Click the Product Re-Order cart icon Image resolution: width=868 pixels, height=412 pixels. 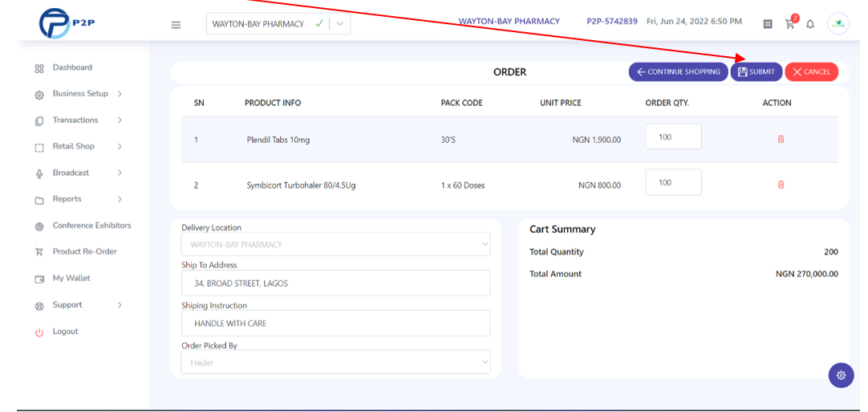click(39, 252)
